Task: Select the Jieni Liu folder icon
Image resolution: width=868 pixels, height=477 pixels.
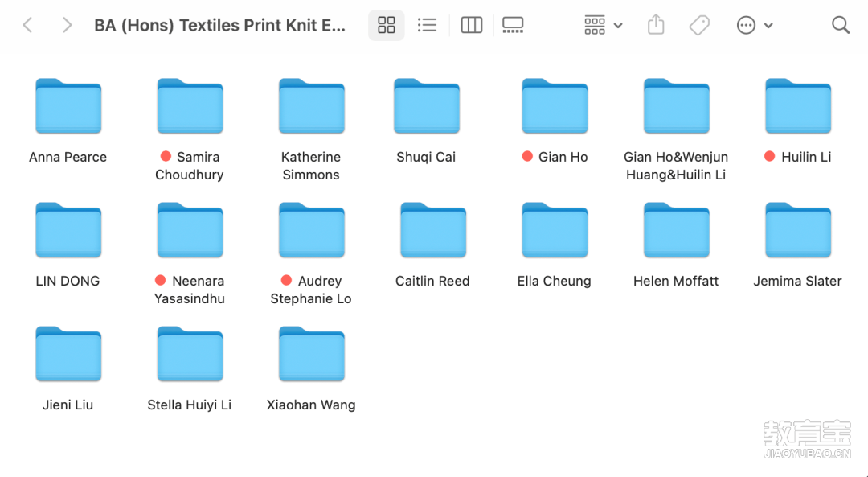Action: [68, 354]
